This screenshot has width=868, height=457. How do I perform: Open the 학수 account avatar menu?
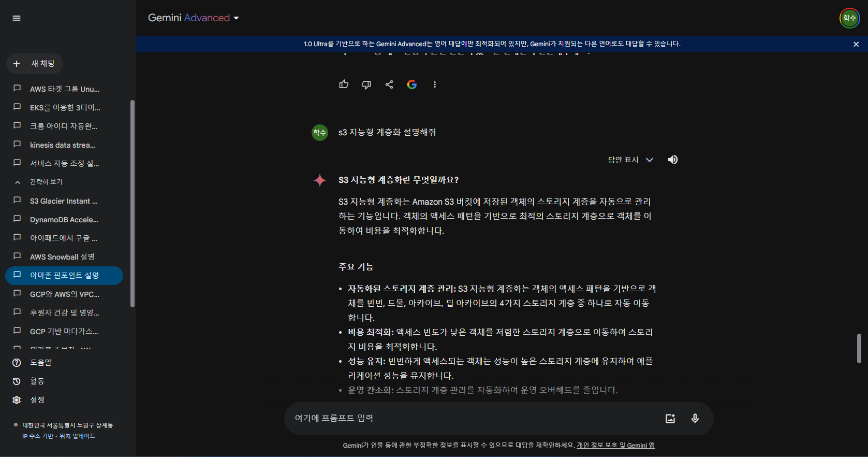pos(849,18)
